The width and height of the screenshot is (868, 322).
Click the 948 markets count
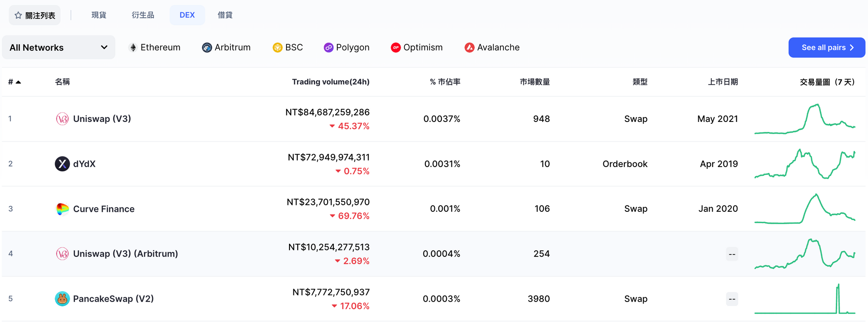tap(542, 119)
